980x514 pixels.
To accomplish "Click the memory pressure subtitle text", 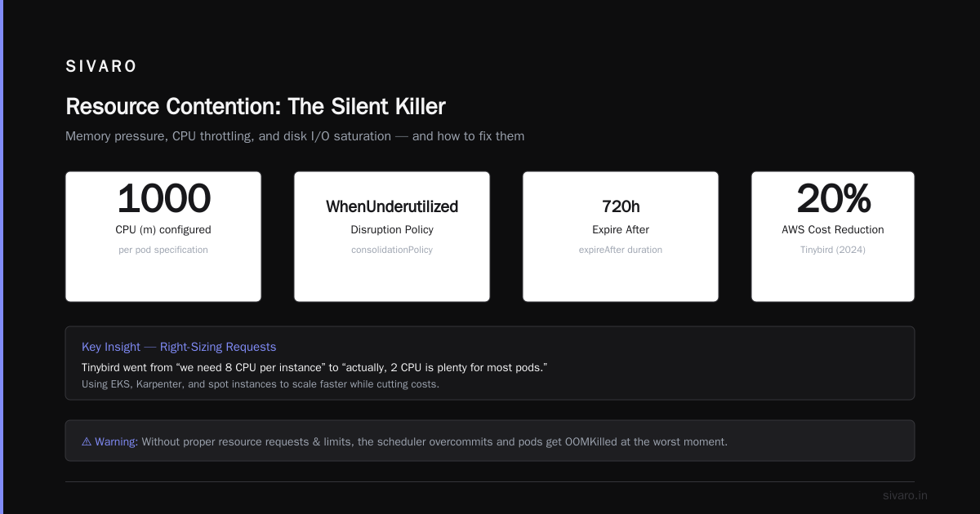I will (295, 136).
